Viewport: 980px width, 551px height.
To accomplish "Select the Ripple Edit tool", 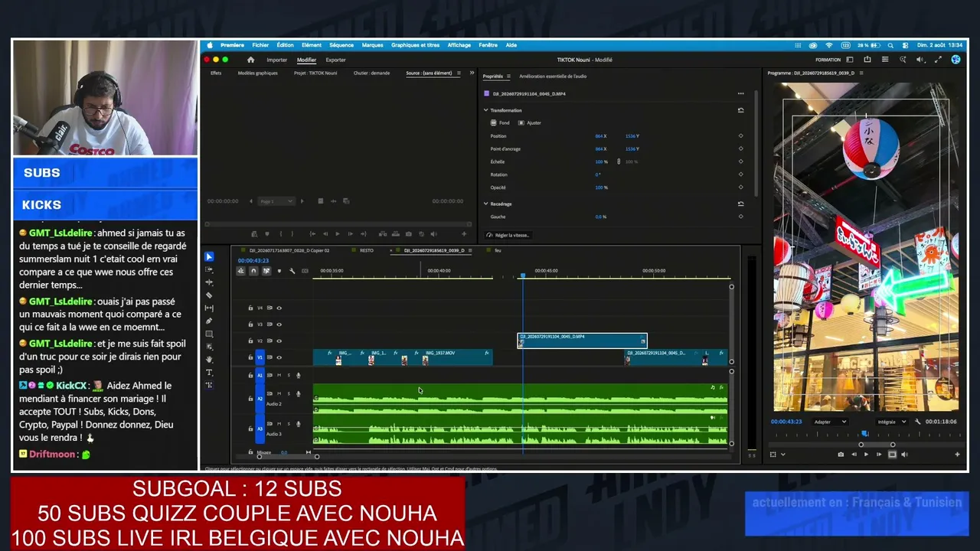I will (209, 282).
